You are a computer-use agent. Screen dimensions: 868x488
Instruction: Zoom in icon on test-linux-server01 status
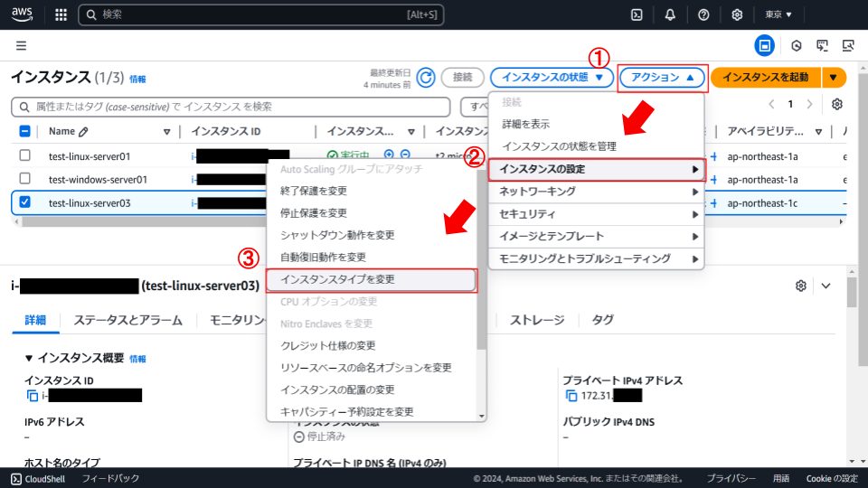click(389, 155)
